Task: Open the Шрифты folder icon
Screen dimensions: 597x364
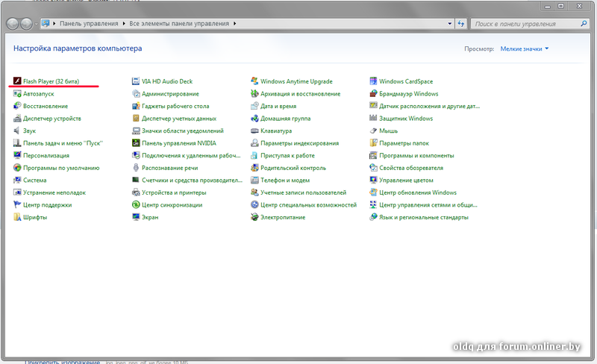Action: point(17,217)
